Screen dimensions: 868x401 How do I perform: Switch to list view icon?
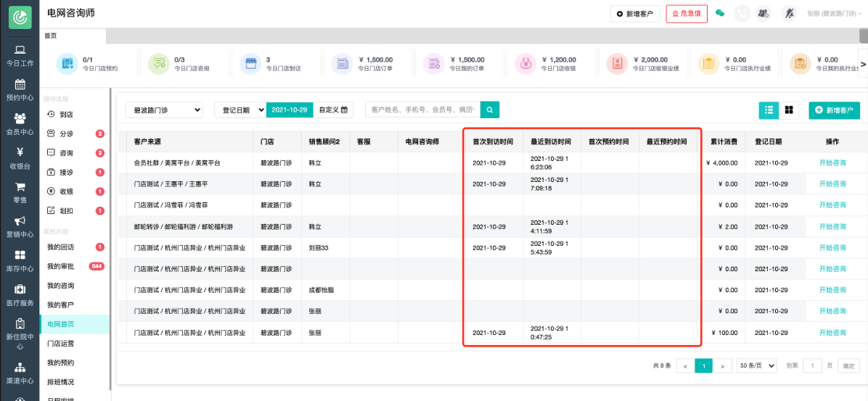pyautogui.click(x=769, y=110)
